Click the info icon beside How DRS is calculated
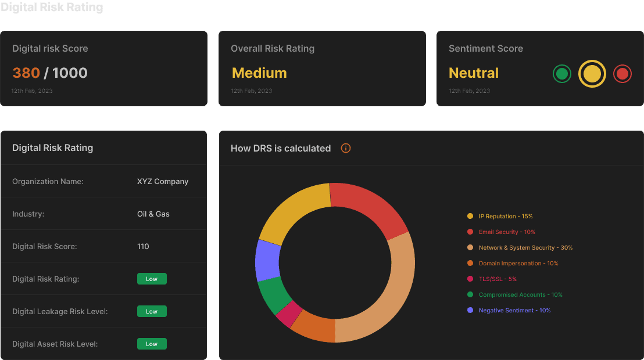 346,148
